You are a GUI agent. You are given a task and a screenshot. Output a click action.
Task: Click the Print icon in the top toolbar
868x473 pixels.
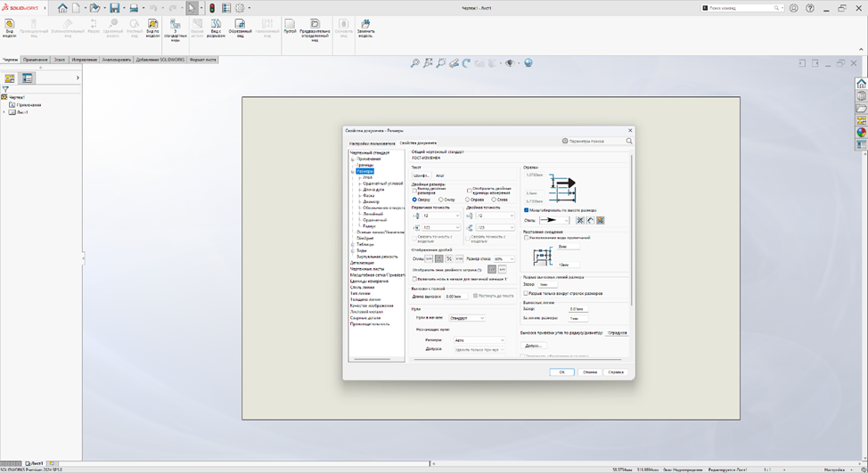[x=134, y=8]
